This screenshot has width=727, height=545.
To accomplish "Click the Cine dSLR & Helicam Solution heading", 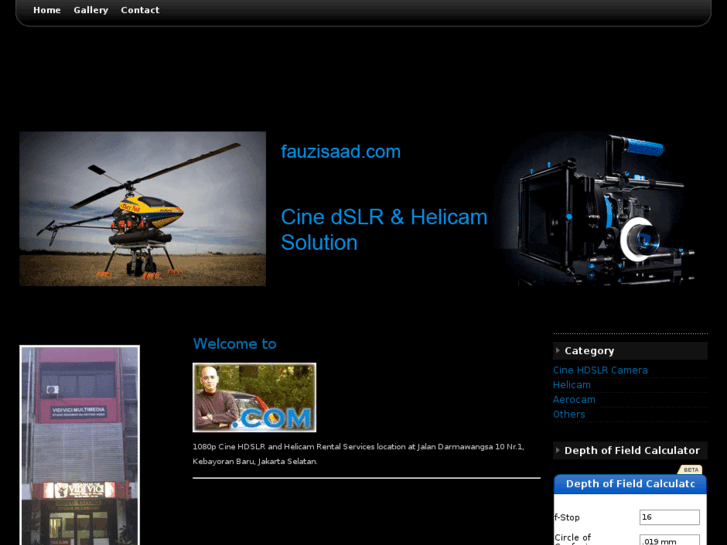I will tap(384, 230).
